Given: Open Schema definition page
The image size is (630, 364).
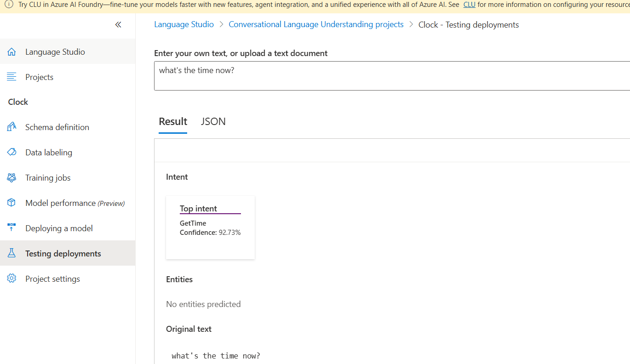Looking at the screenshot, I should click(68, 127).
